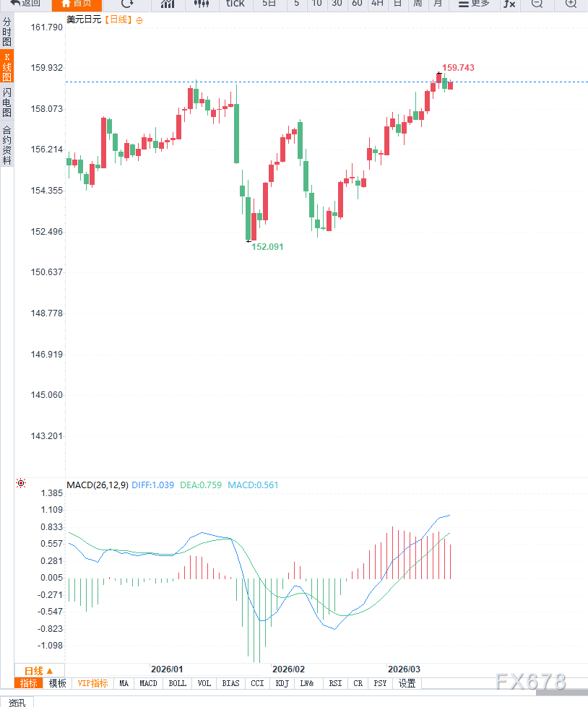Switch to 4H timeframe
Image resolution: width=588 pixels, height=707 pixels.
[377, 4]
